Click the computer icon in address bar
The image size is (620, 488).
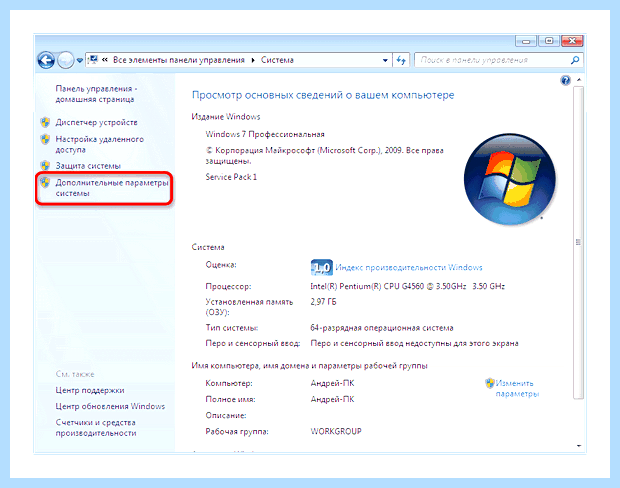pyautogui.click(x=93, y=60)
